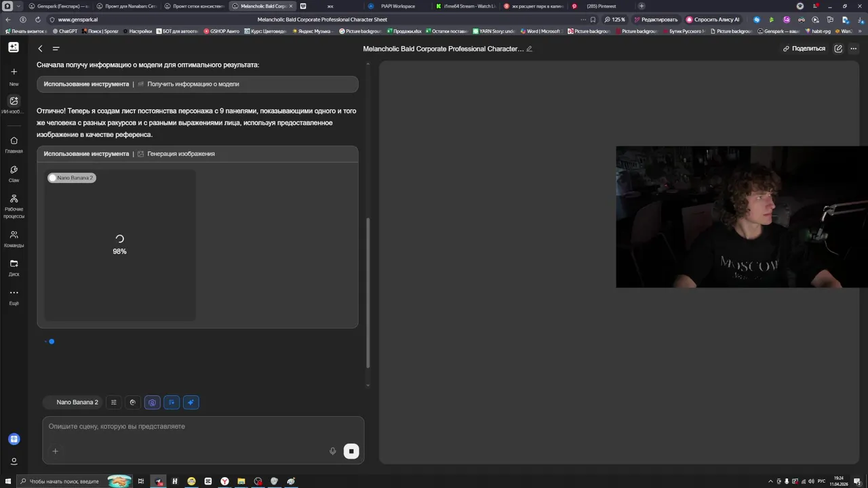Image resolution: width=868 pixels, height=488 pixels.
Task: Click the Genspark logo icon
Action: tap(14, 47)
